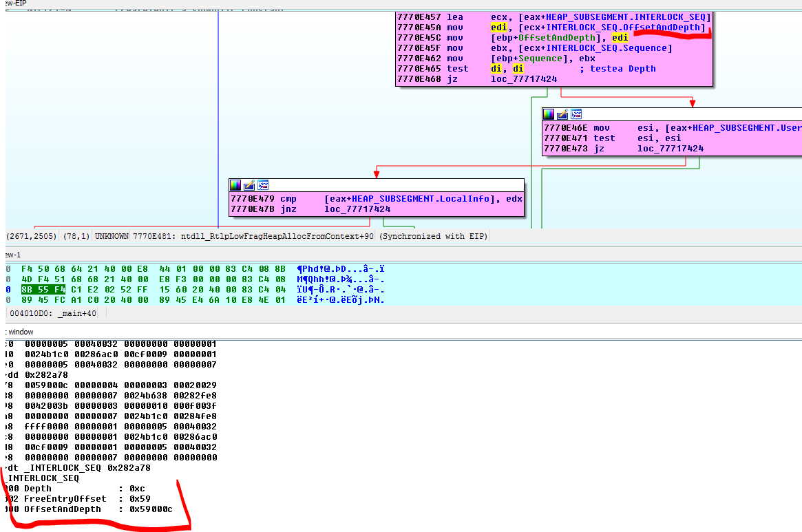
Task: Click the edit title icon on the cmp LocalInfo block
Action: (249, 185)
